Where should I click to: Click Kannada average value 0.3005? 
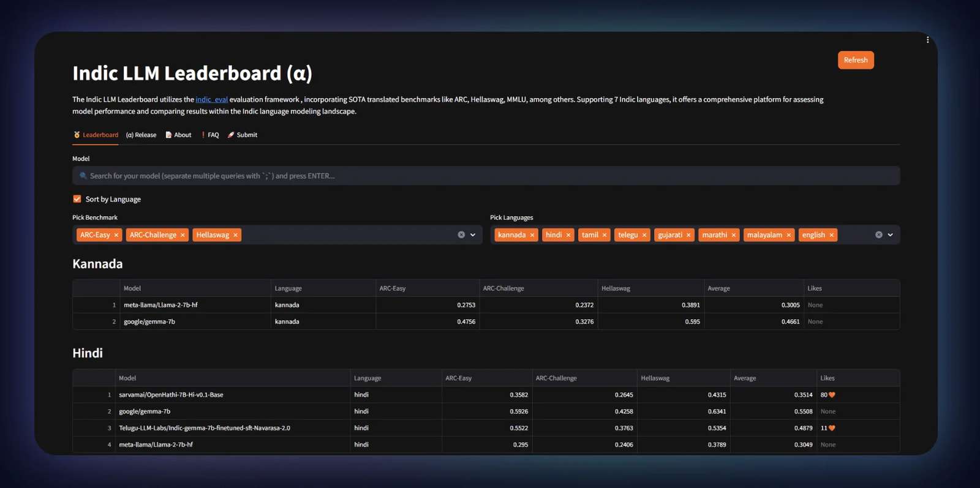(x=790, y=305)
